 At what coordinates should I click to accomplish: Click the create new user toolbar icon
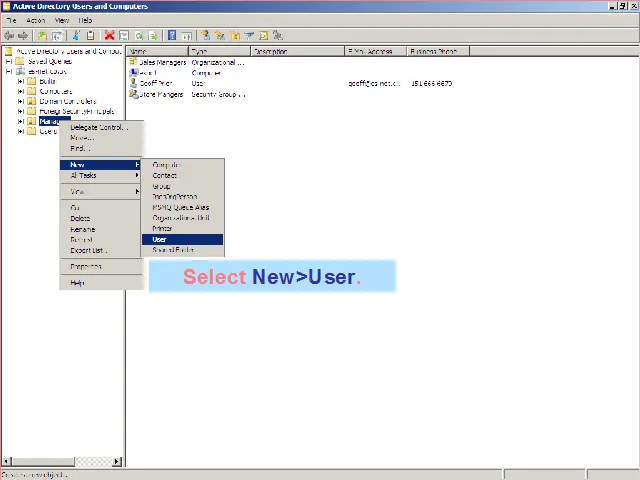(205, 36)
